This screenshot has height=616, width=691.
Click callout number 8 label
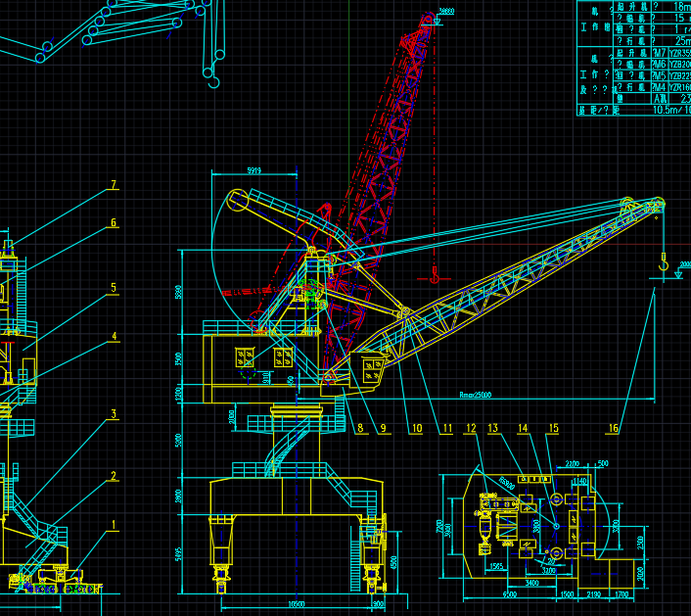click(x=360, y=428)
